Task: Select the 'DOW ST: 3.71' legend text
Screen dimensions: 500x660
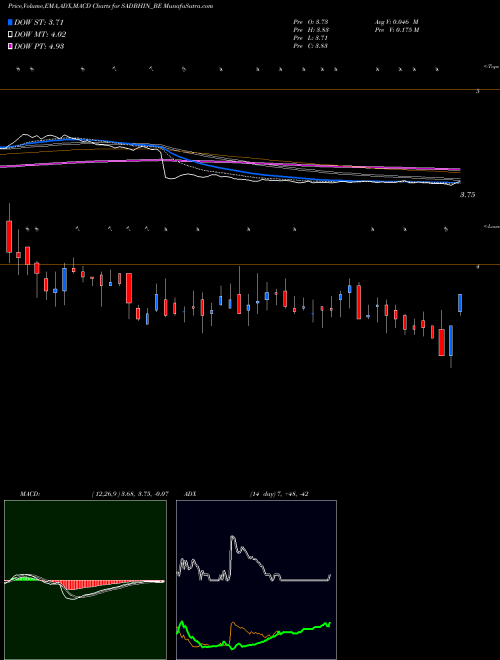Action: [x=39, y=22]
